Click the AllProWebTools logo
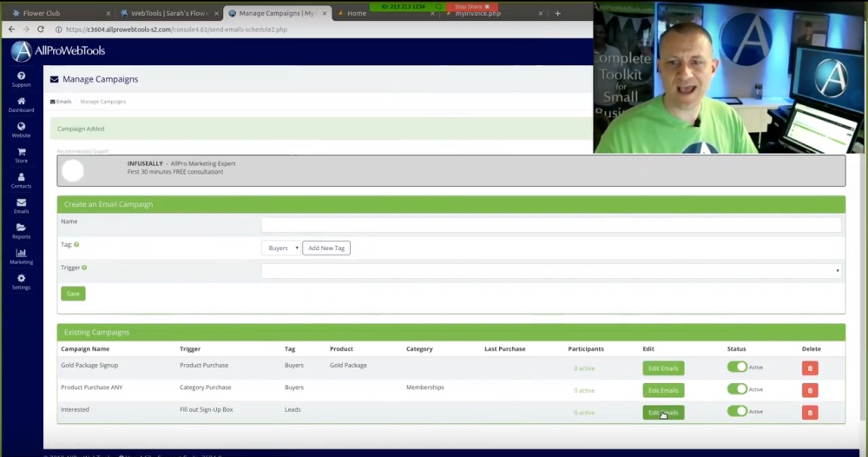The image size is (868, 457). click(x=57, y=51)
